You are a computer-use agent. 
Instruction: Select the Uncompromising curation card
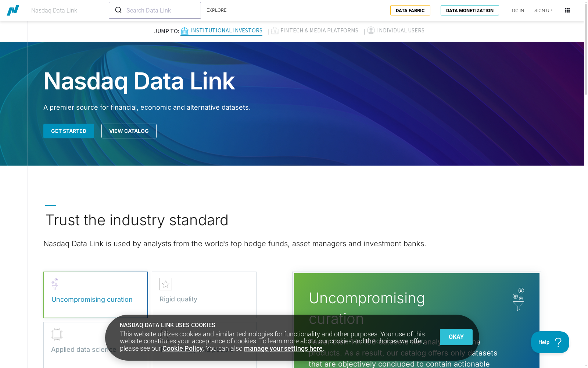coord(96,295)
